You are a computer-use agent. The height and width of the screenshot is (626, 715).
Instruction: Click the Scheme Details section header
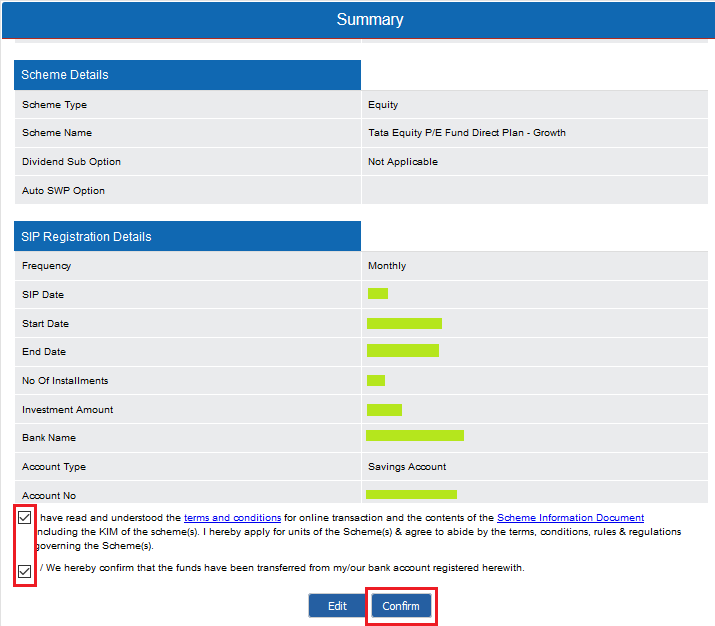187,75
